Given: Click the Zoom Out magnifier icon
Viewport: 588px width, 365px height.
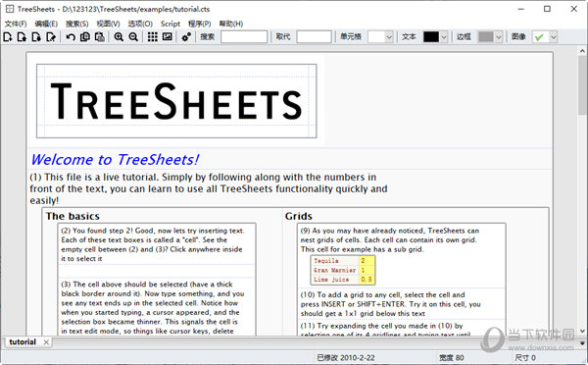Looking at the screenshot, I should point(133,37).
